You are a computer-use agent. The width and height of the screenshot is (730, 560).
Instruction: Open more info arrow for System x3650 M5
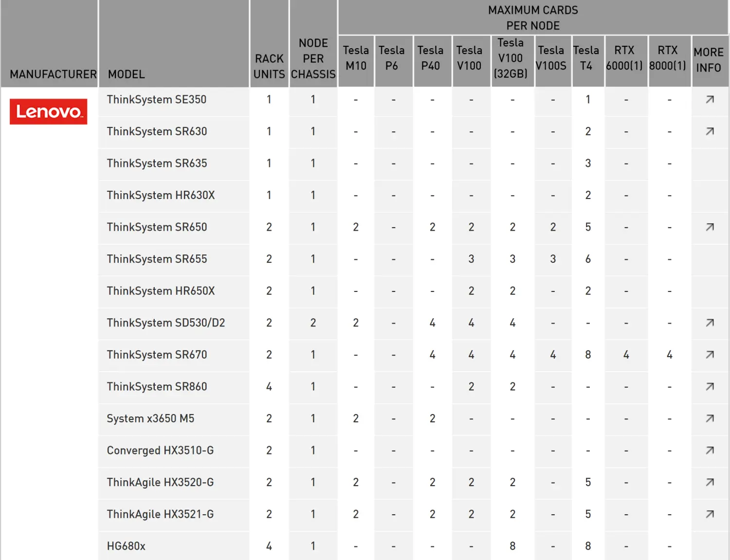point(710,418)
